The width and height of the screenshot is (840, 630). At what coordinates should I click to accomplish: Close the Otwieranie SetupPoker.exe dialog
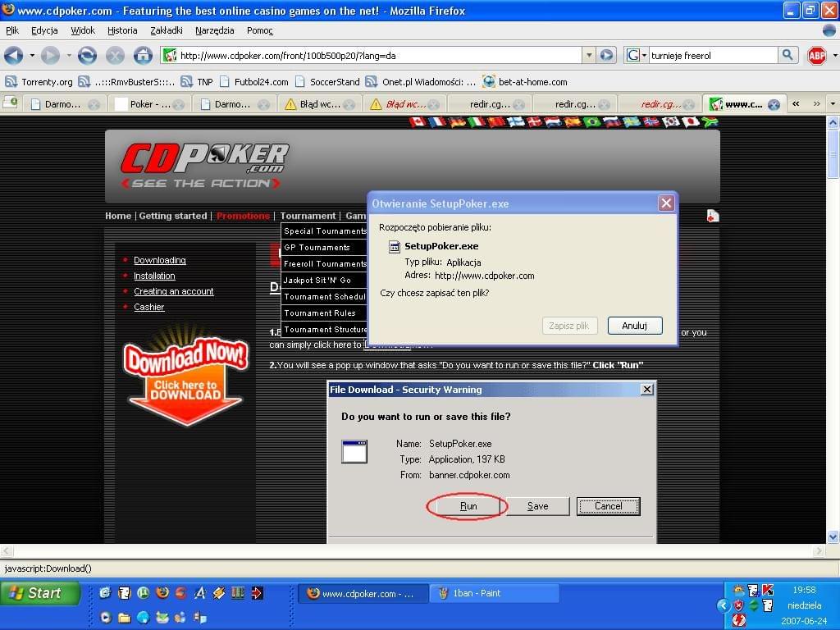[666, 203]
